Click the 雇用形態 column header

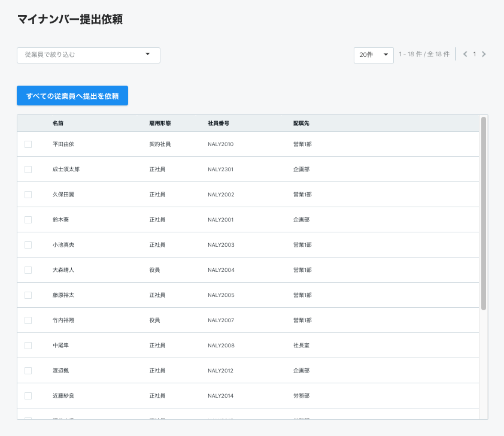160,123
